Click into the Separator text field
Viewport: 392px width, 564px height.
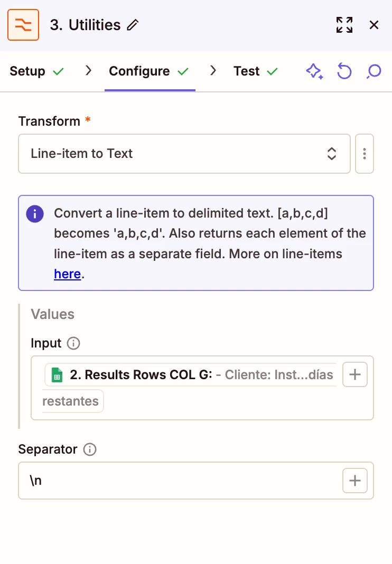tap(180, 481)
